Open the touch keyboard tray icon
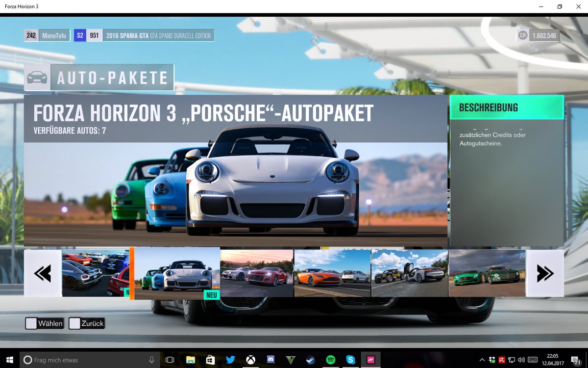Viewport: 588px width, 368px height. pos(534,360)
